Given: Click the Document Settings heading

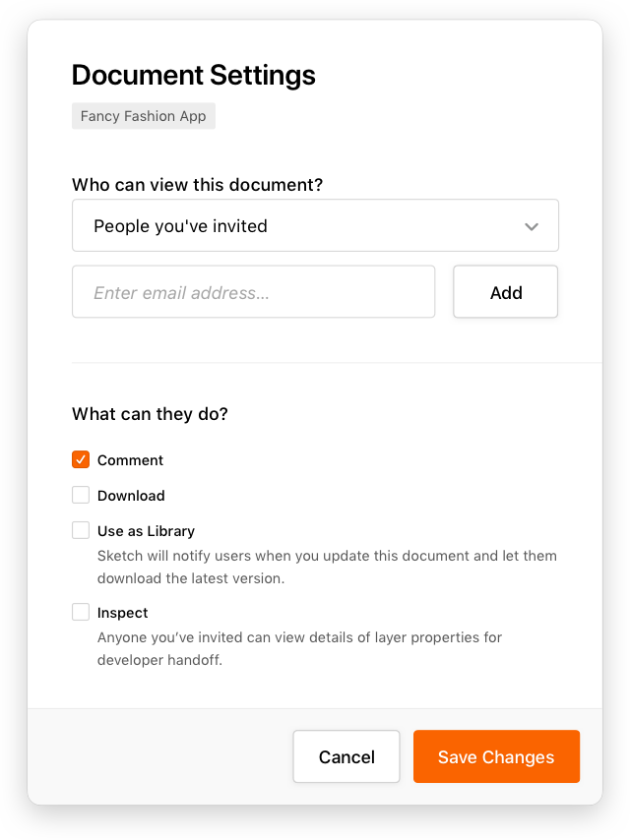Looking at the screenshot, I should pyautogui.click(x=194, y=75).
